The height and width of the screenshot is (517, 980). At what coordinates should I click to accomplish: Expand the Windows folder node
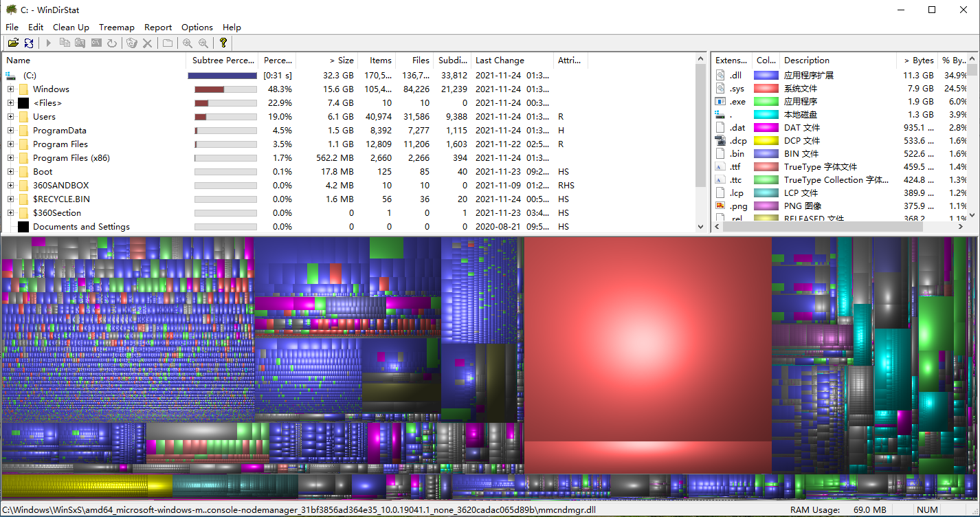(10, 89)
